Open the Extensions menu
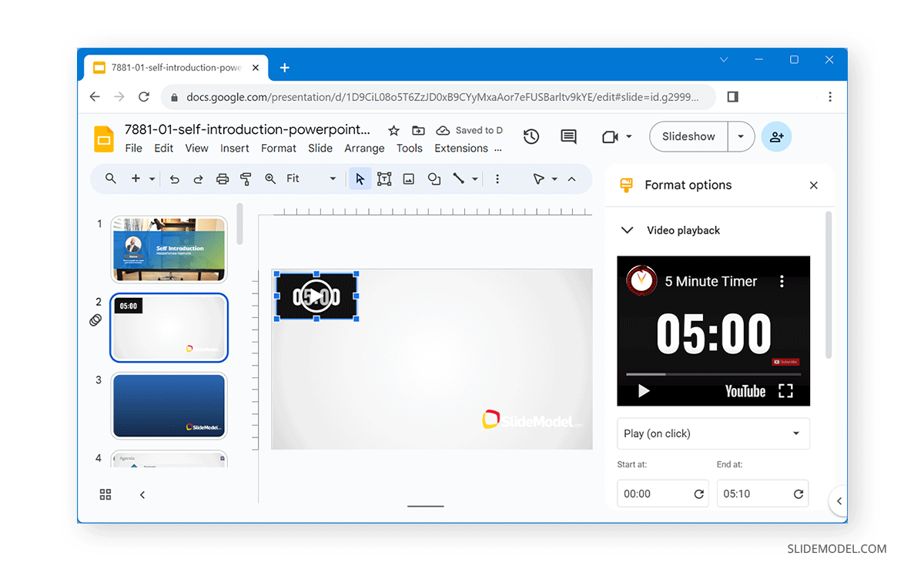The image size is (924, 572). [461, 149]
